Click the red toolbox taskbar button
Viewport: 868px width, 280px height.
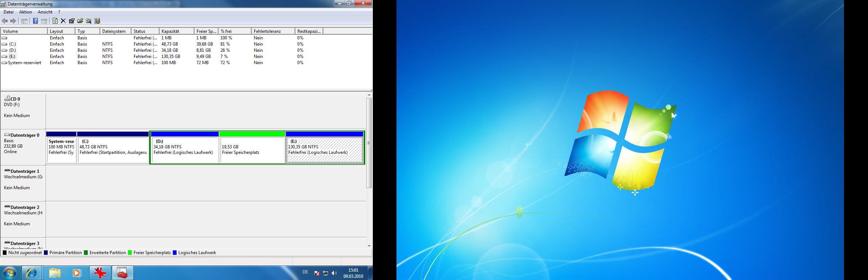point(123,273)
